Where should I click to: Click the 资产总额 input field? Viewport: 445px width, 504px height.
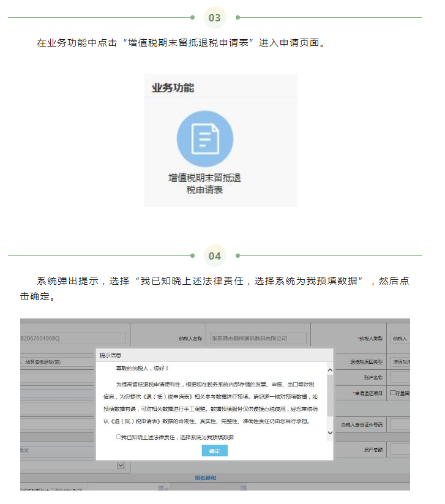[x=400, y=449]
